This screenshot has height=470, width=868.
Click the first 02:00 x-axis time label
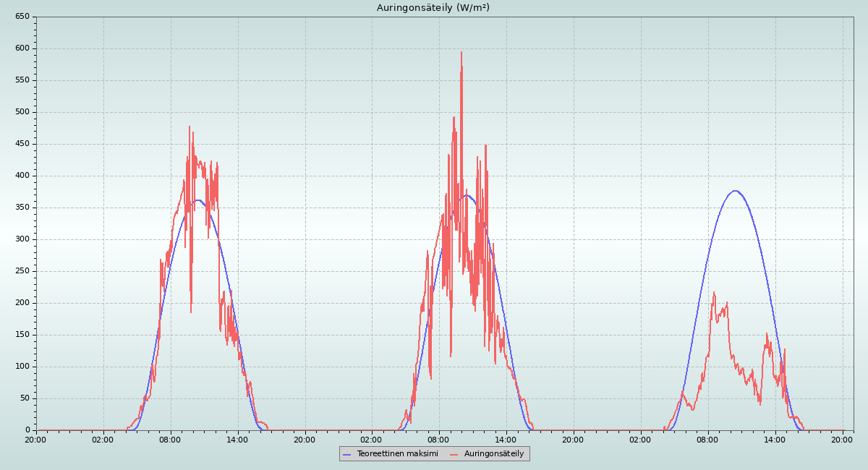click(103, 439)
